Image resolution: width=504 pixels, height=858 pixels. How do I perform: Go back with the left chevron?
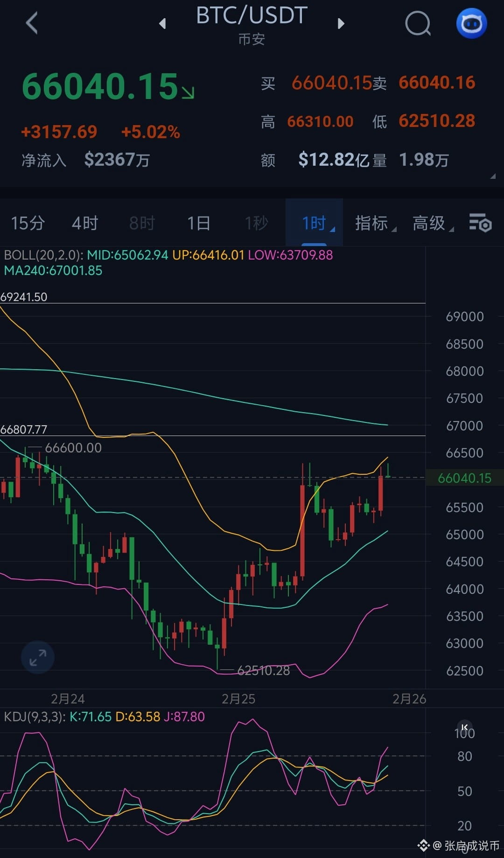click(x=32, y=23)
